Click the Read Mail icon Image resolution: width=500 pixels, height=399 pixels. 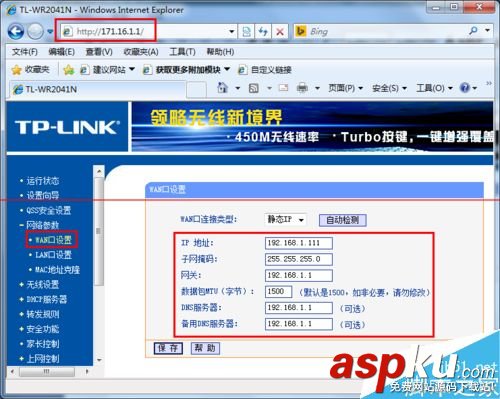[284, 88]
